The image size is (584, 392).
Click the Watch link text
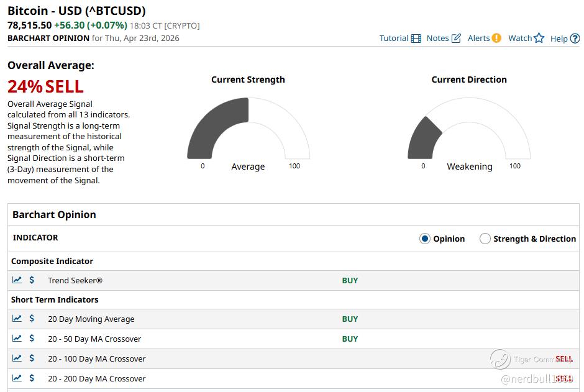tap(520, 39)
